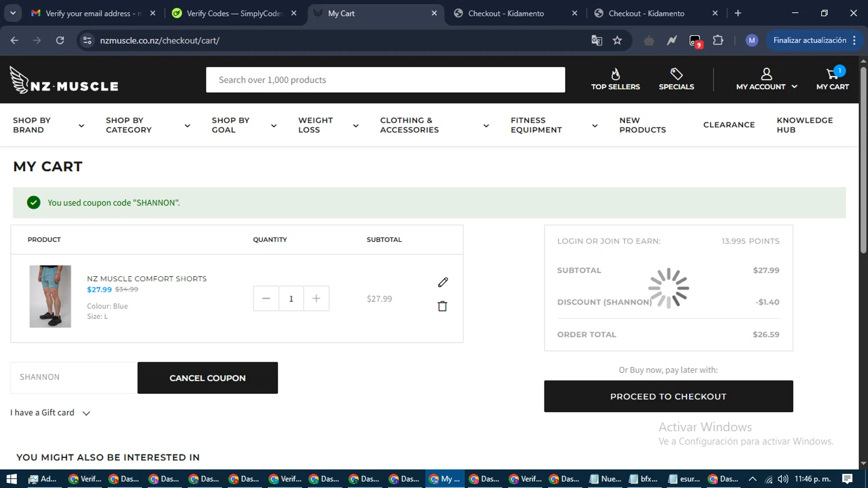Open Nue... taskbar item
Viewport: 868px width, 488px height.
pyautogui.click(x=605, y=479)
